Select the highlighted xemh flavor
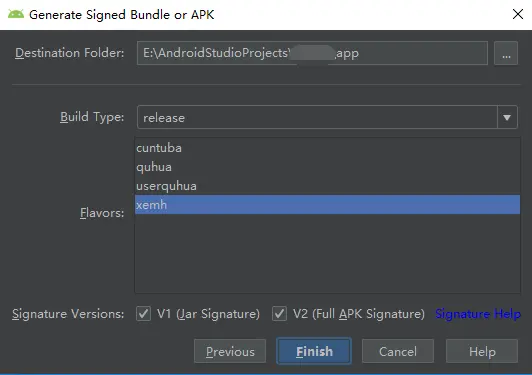This screenshot has height=375, width=532. pyautogui.click(x=327, y=205)
